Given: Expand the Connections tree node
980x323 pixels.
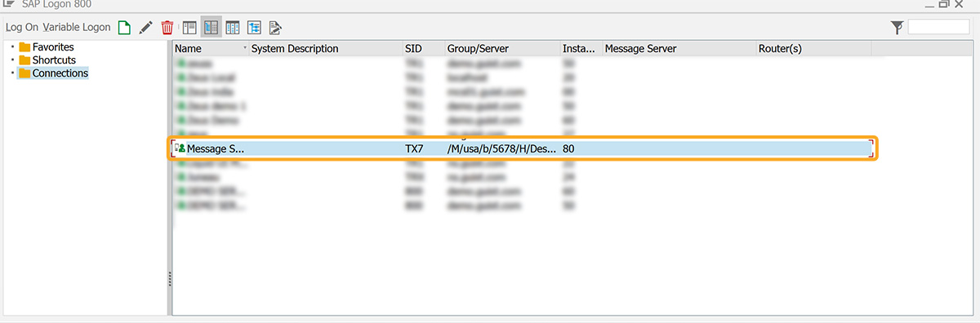Looking at the screenshot, I should [12, 73].
